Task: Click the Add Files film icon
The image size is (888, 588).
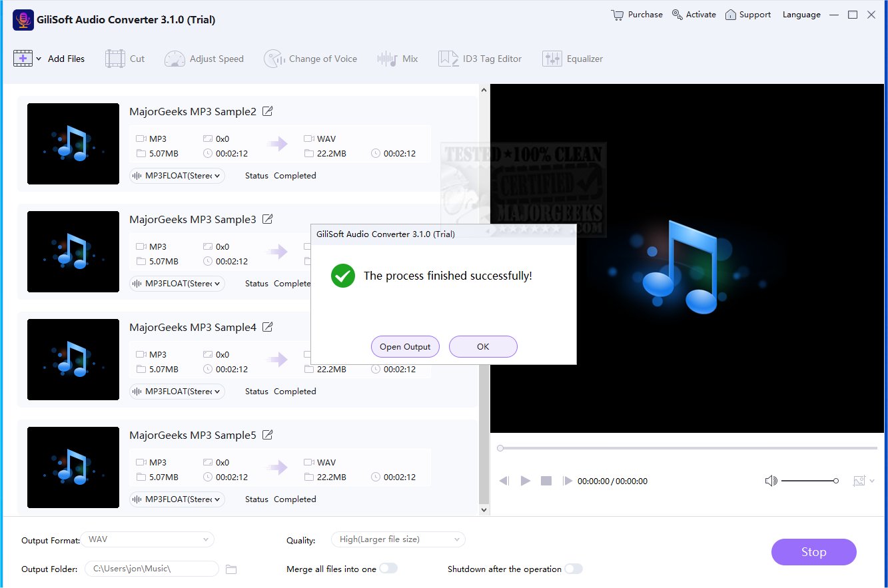Action: (x=23, y=59)
